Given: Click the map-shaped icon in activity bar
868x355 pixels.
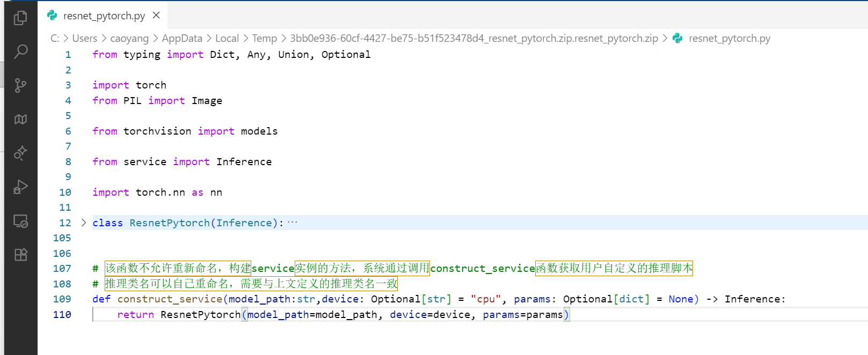Looking at the screenshot, I should click(x=20, y=119).
